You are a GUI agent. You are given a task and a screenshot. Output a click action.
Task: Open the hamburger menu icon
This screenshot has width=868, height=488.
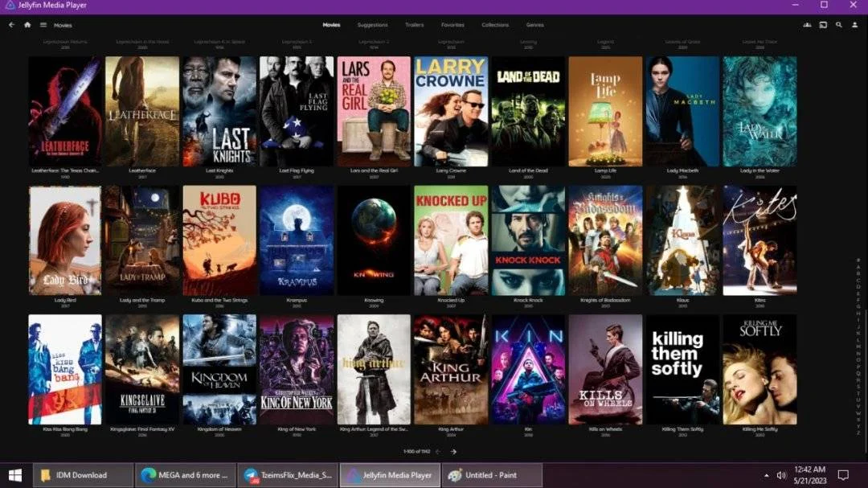[x=43, y=25]
